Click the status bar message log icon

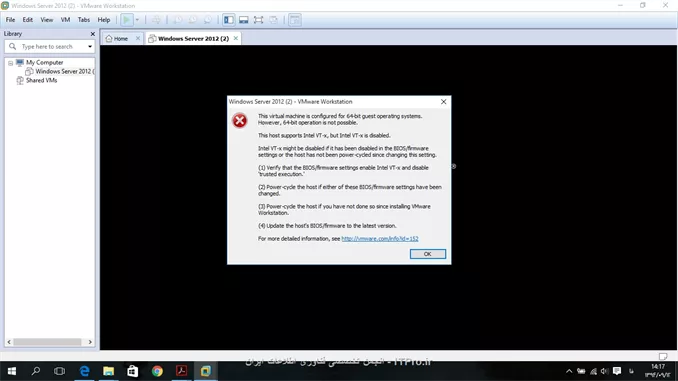tap(663, 356)
